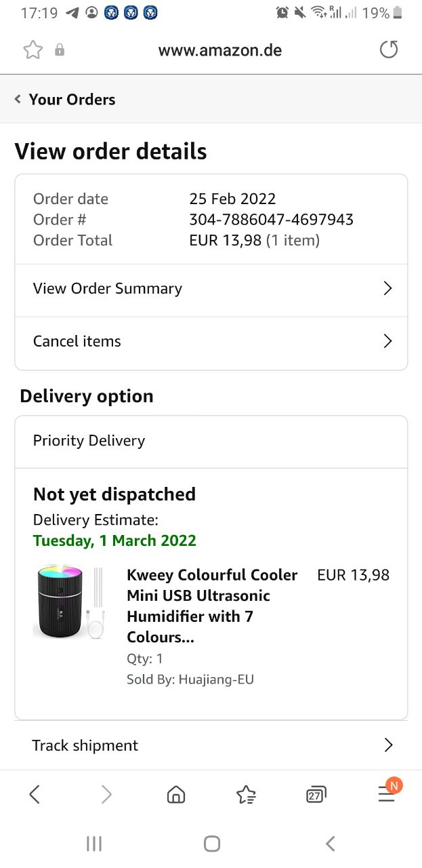Tap the Cancel items row

click(x=77, y=341)
